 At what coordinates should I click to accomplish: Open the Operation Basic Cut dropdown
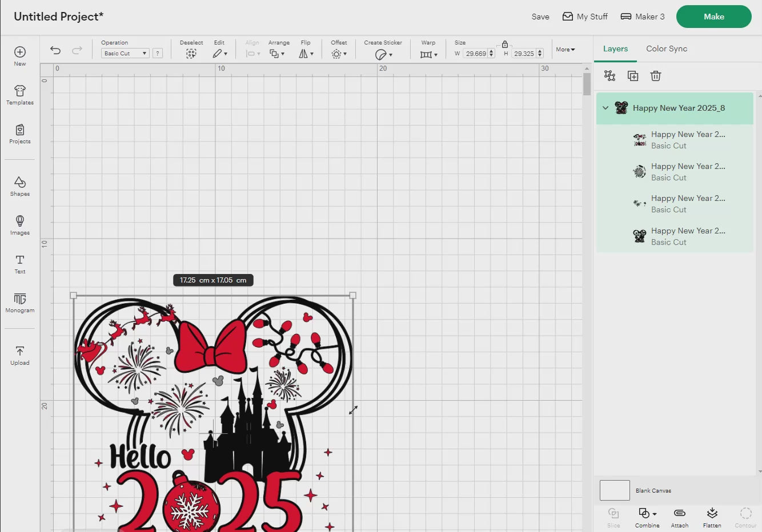coord(125,53)
